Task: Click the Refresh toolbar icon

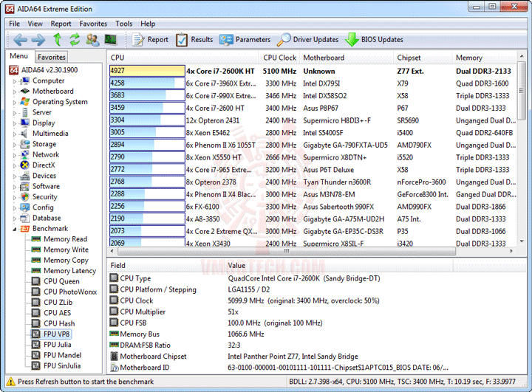Action: [x=75, y=40]
